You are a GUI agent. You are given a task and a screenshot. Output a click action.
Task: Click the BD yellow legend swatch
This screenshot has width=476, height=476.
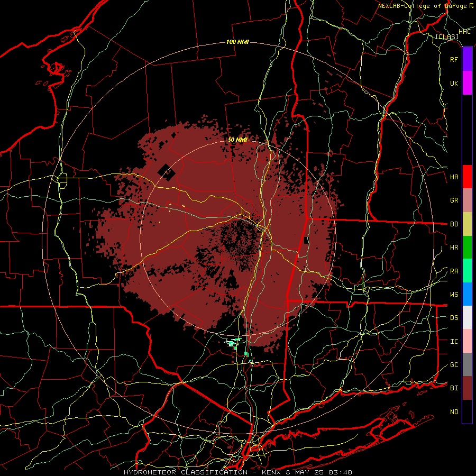[467, 224]
